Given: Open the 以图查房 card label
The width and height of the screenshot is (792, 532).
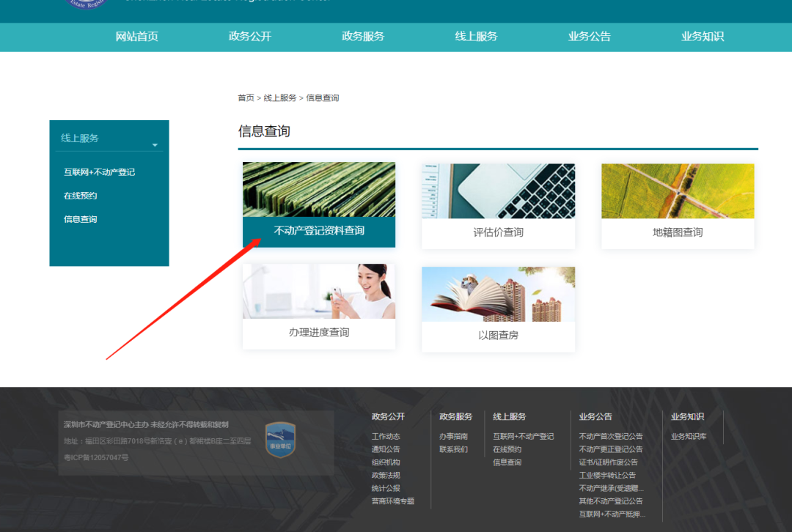Looking at the screenshot, I should [x=498, y=336].
